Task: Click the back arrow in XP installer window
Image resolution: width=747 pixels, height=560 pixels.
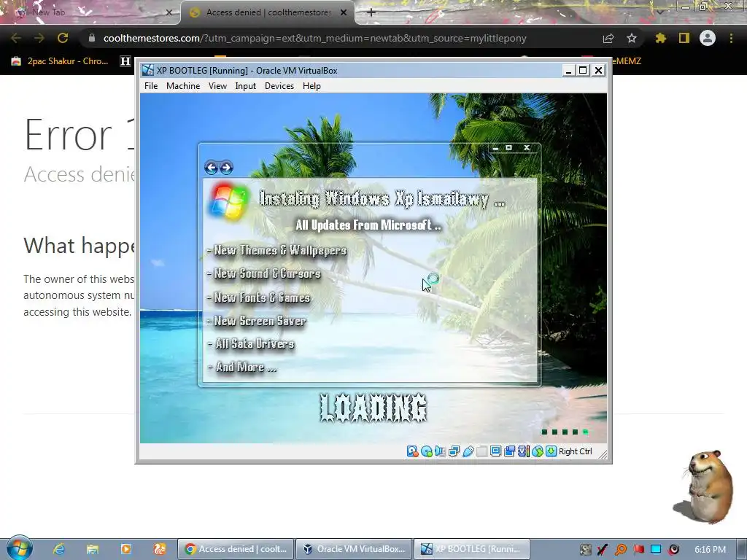Action: 211,168
